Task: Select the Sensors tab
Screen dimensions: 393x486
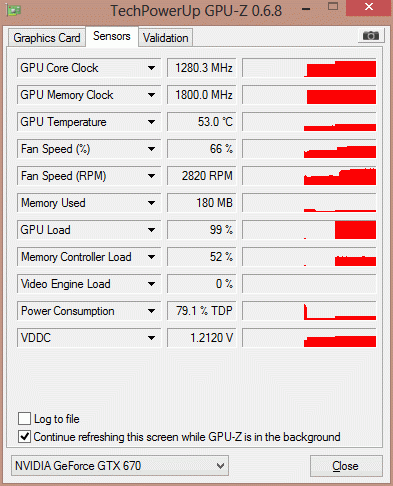Action: (112, 36)
